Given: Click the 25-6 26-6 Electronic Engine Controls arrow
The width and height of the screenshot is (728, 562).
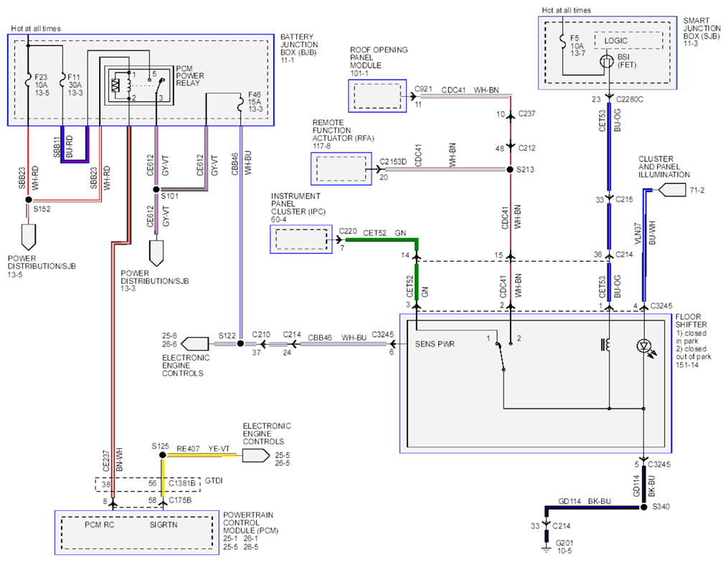Looking at the screenshot, I should (x=194, y=344).
